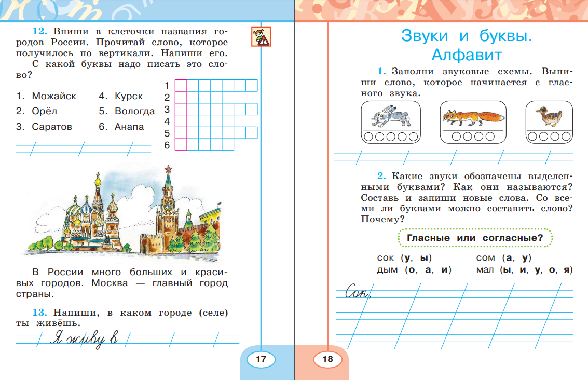Click the sentence 'В России много больших'

point(103,272)
